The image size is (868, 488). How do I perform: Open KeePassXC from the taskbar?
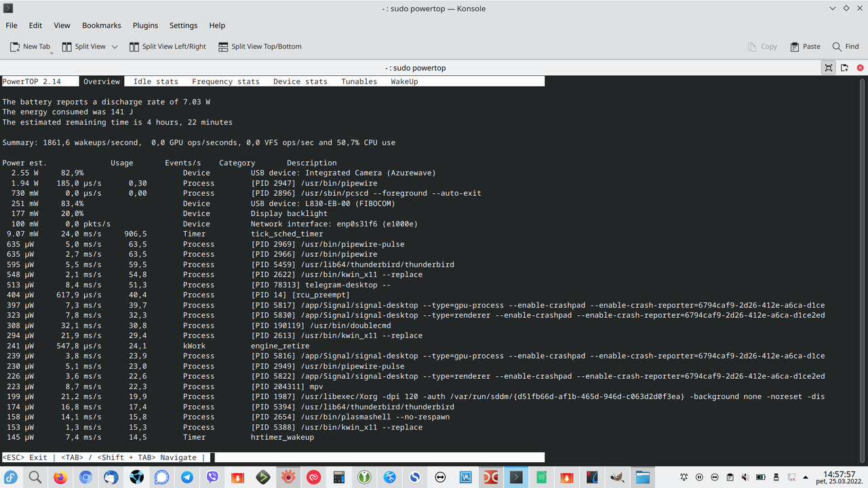364,477
